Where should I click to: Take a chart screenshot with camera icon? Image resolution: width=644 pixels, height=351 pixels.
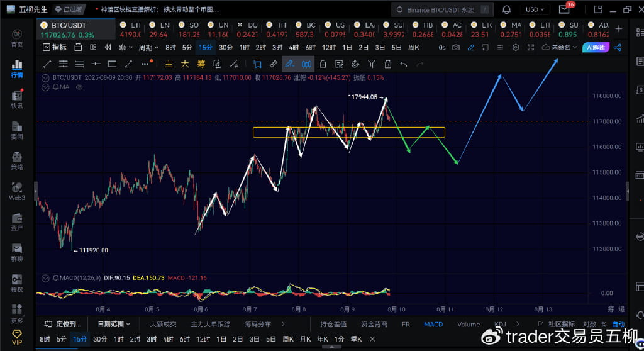456,47
